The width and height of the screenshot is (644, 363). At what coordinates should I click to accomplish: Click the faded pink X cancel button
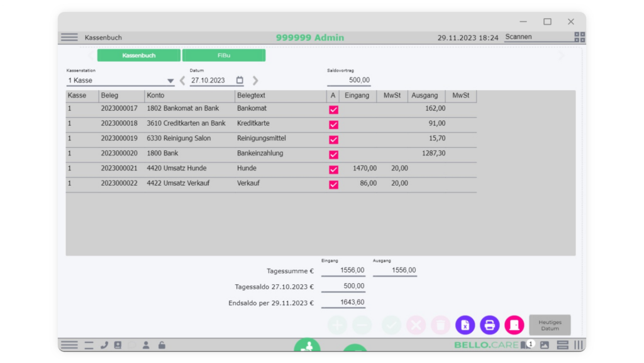point(416,325)
